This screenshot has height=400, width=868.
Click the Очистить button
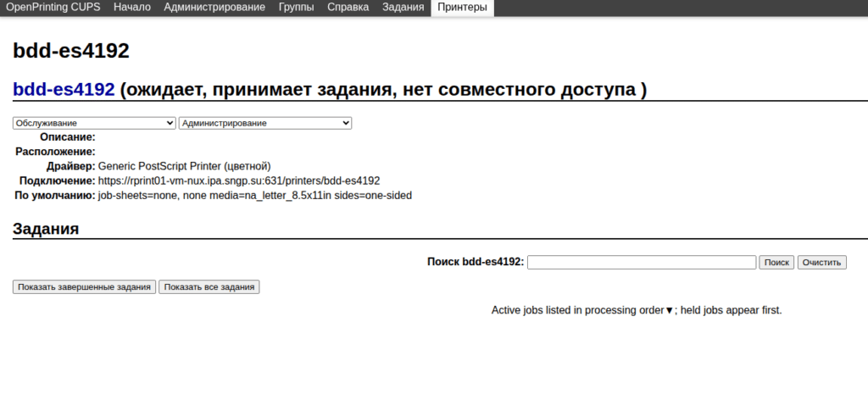(x=821, y=262)
